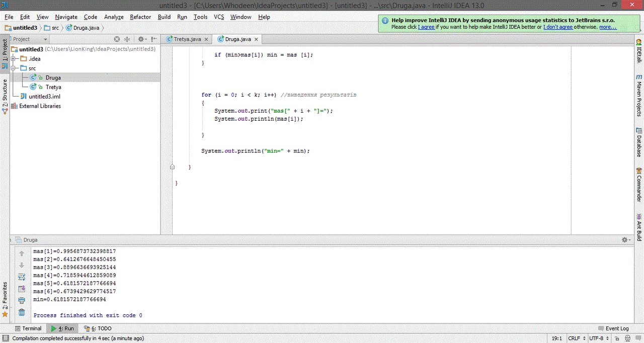Click the 'I agree' link in notification
644x343 pixels.
[x=426, y=27]
